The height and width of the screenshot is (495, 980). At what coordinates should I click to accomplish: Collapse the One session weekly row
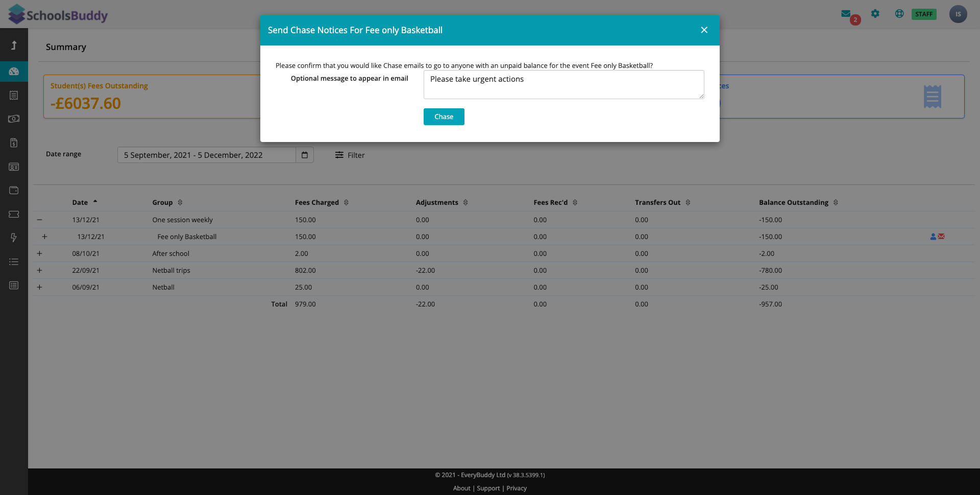(39, 220)
